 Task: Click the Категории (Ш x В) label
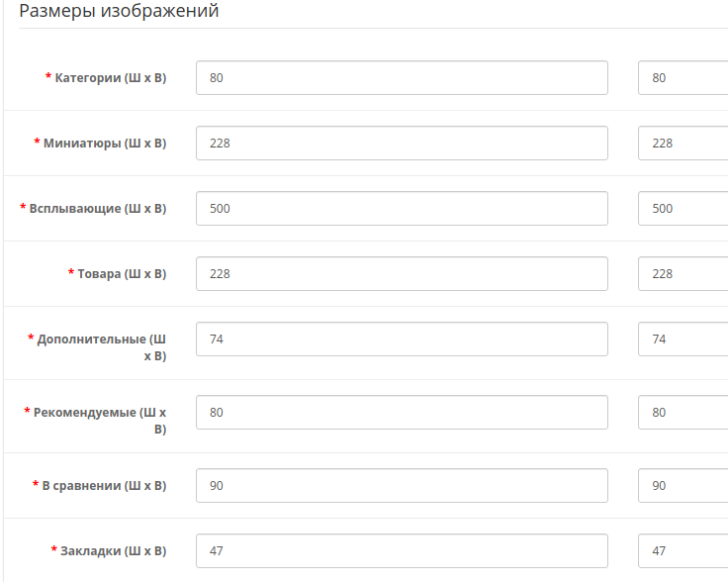coord(110,78)
